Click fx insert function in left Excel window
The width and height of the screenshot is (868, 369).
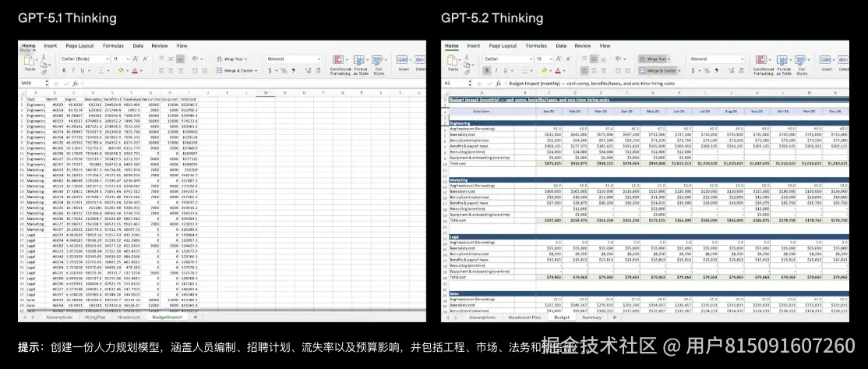76,83
